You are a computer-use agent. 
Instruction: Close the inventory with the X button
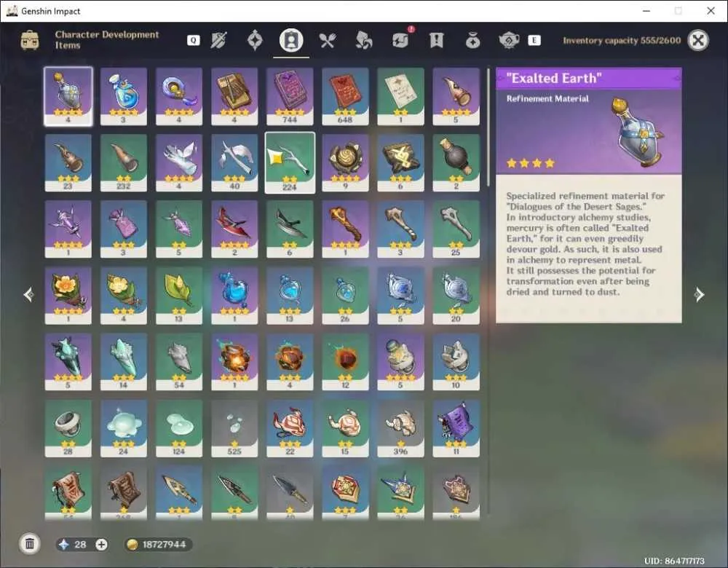pyautogui.click(x=698, y=40)
